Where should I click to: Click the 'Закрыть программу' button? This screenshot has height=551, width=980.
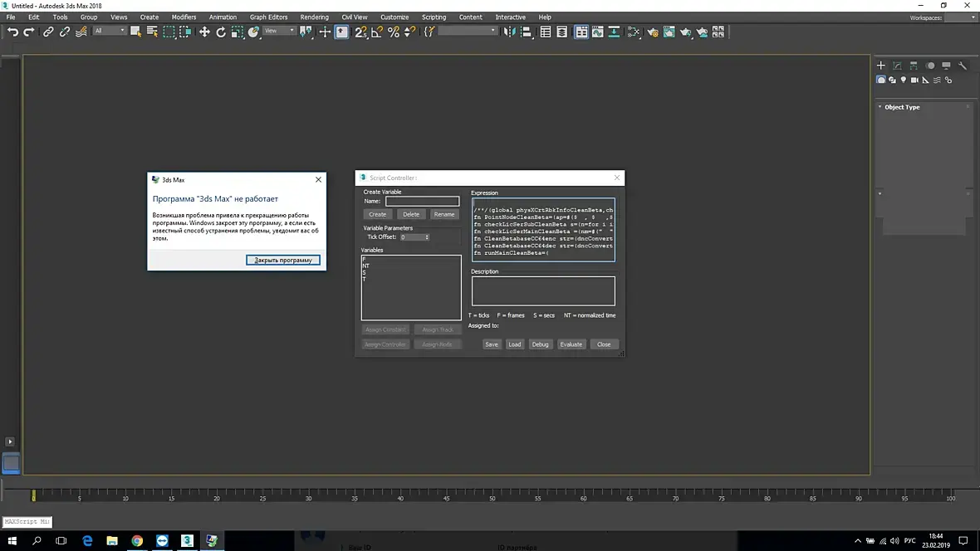[x=282, y=260]
